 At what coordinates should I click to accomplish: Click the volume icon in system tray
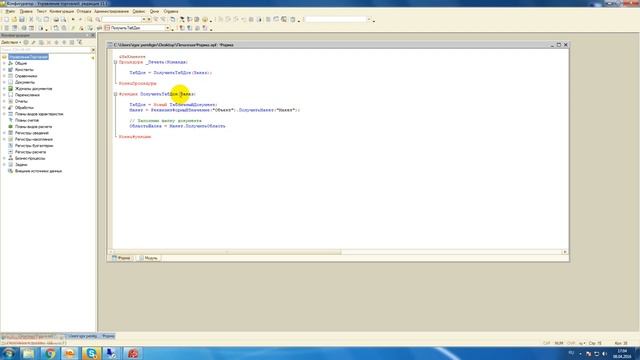604,354
